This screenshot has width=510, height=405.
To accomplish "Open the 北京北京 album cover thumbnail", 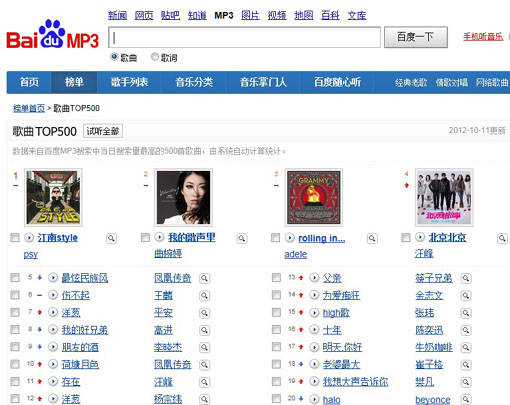I will [444, 197].
